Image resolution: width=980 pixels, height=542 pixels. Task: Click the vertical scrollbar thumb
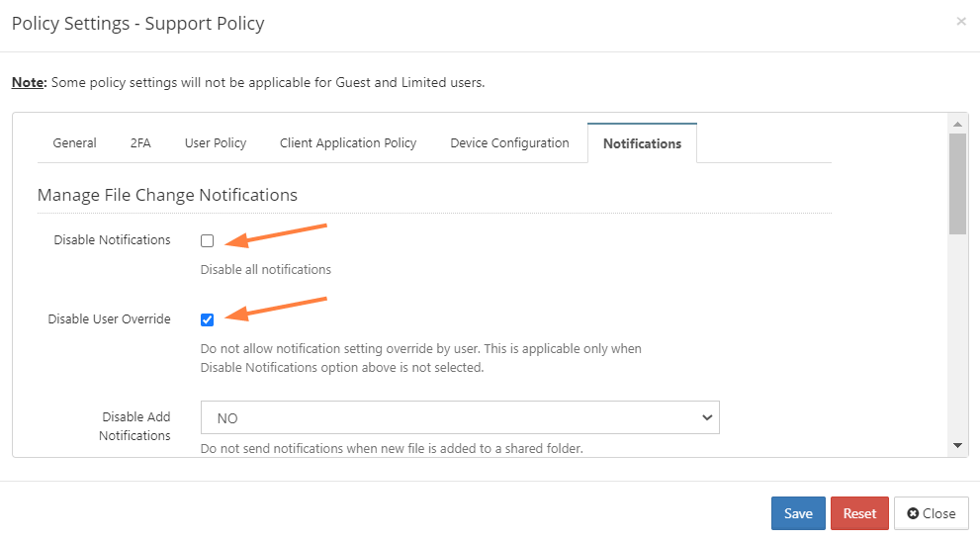[x=957, y=184]
